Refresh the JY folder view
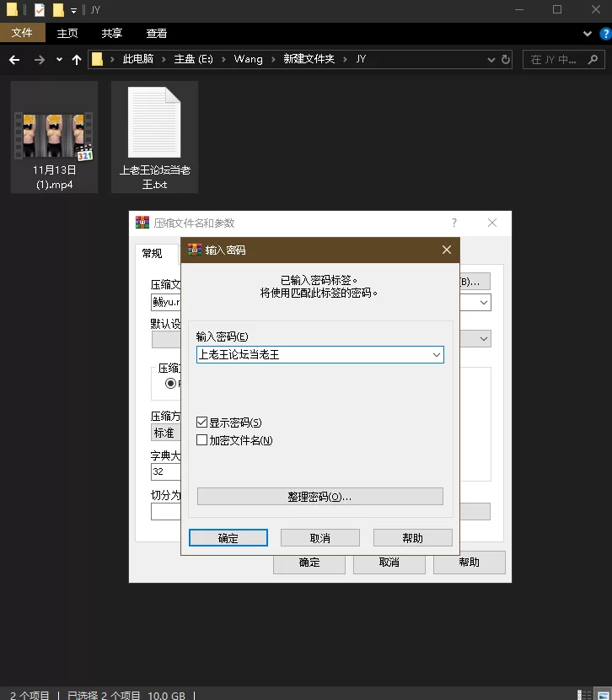This screenshot has height=700, width=612. (x=506, y=60)
